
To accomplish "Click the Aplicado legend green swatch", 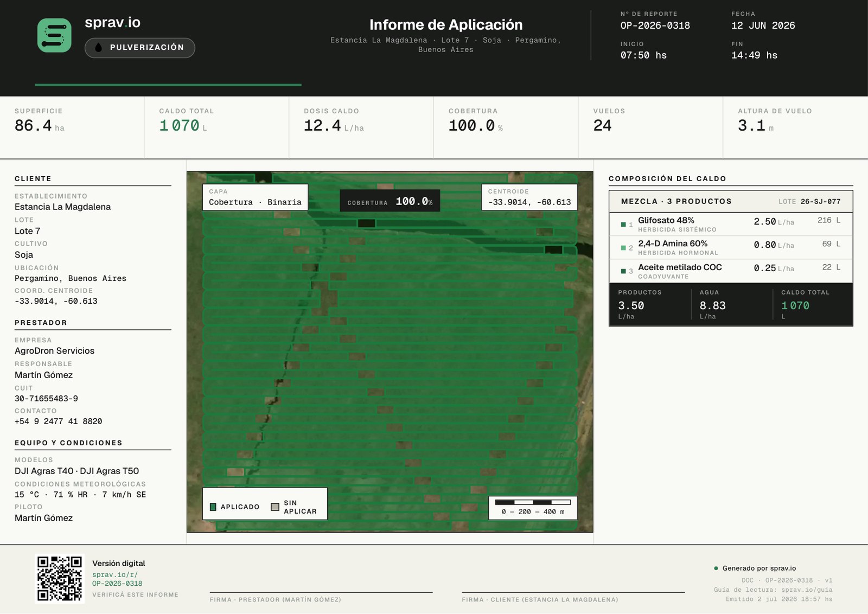I will (x=213, y=507).
